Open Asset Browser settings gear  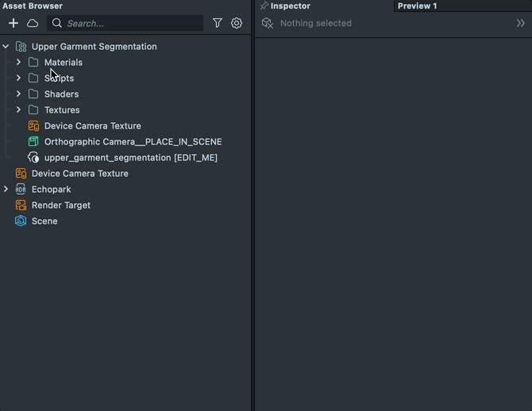click(237, 24)
